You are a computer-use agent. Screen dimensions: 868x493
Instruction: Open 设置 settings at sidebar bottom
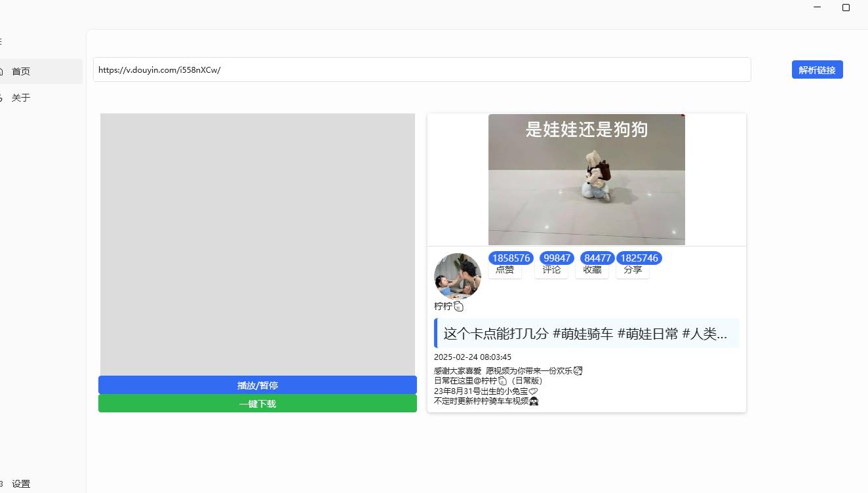point(20,484)
